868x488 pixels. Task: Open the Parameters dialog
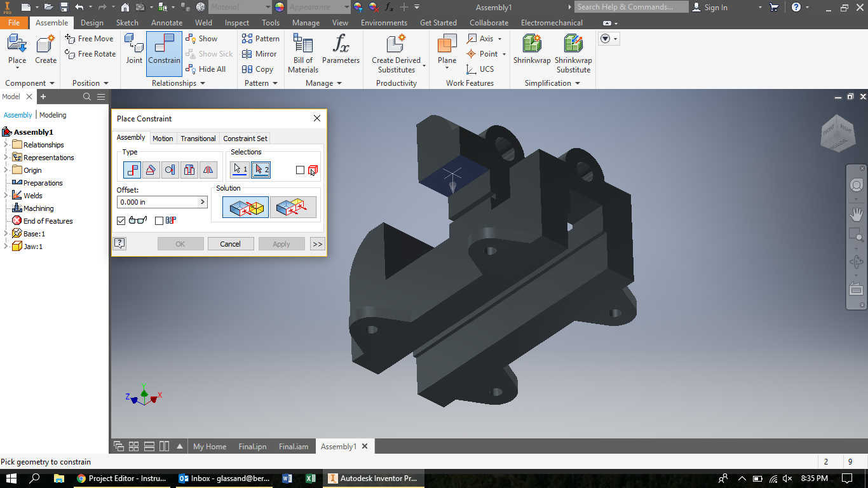tap(341, 50)
